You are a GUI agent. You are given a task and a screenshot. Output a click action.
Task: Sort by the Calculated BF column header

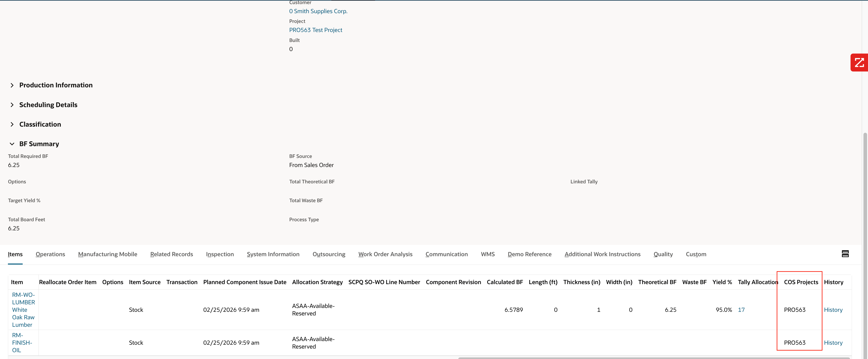(x=504, y=282)
